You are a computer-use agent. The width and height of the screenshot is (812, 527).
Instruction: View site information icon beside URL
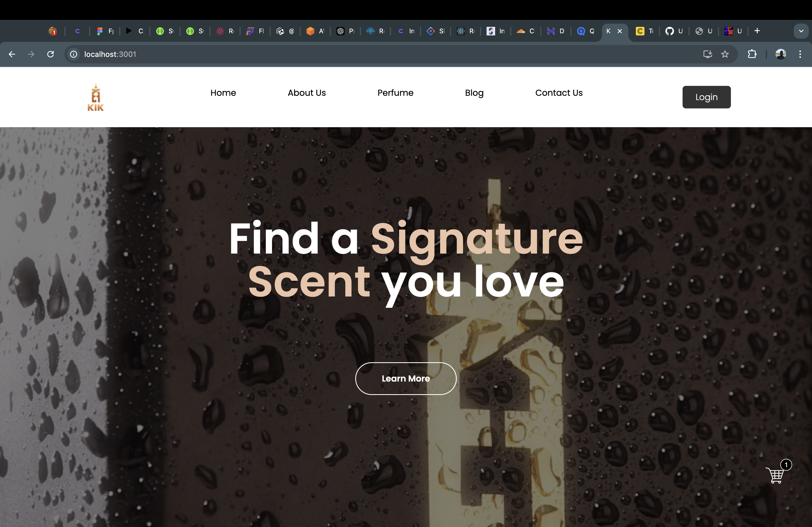tap(74, 54)
